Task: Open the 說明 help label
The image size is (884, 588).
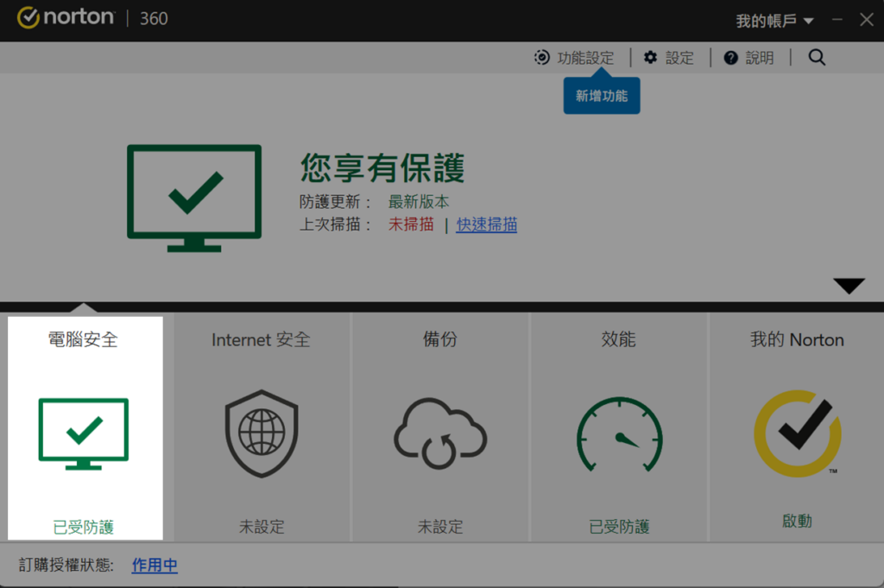Action: pyautogui.click(x=760, y=58)
